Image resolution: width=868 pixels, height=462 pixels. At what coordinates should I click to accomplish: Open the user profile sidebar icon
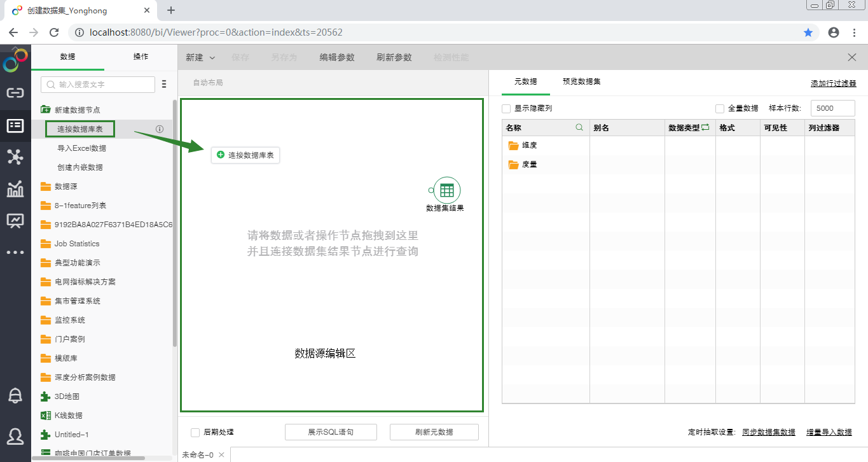coord(15,435)
